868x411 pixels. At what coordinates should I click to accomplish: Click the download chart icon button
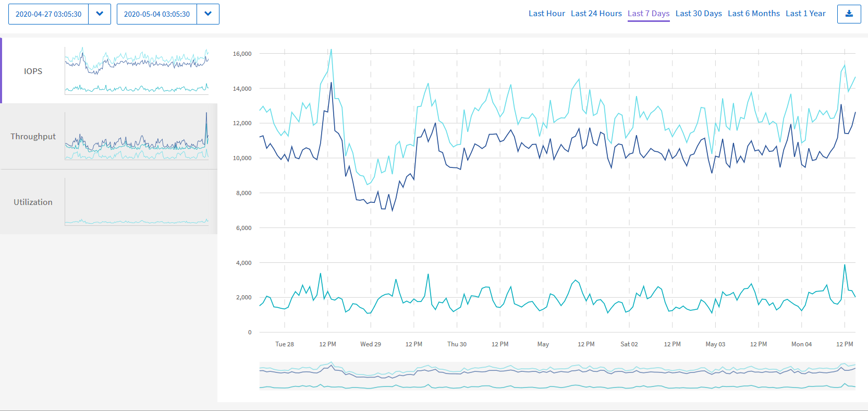[849, 14]
